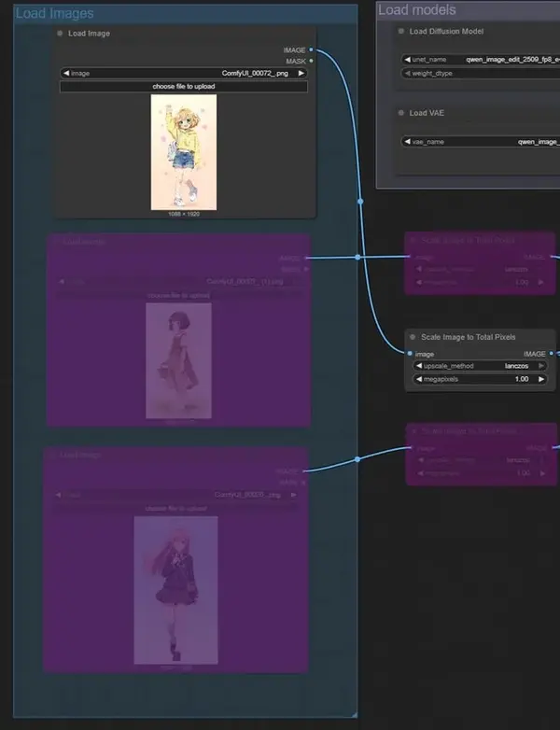Viewport: 560px width, 730px height.
Task: Click the left arrow of the unet_name selector
Action: point(407,60)
